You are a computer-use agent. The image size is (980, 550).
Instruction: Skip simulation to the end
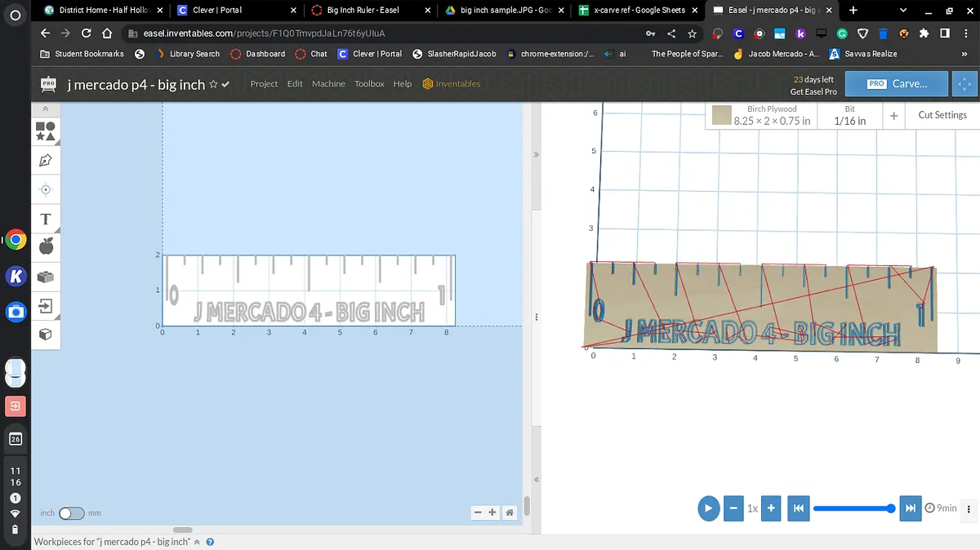coord(911,508)
